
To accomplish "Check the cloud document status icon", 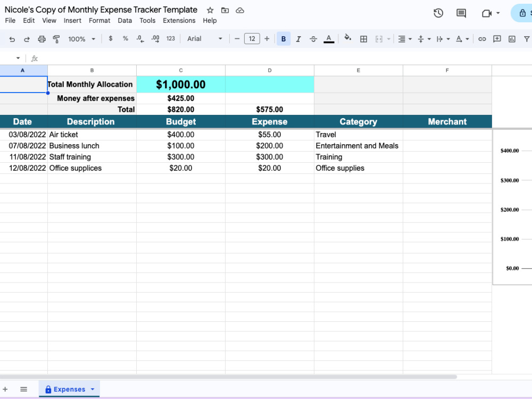I will [240, 10].
